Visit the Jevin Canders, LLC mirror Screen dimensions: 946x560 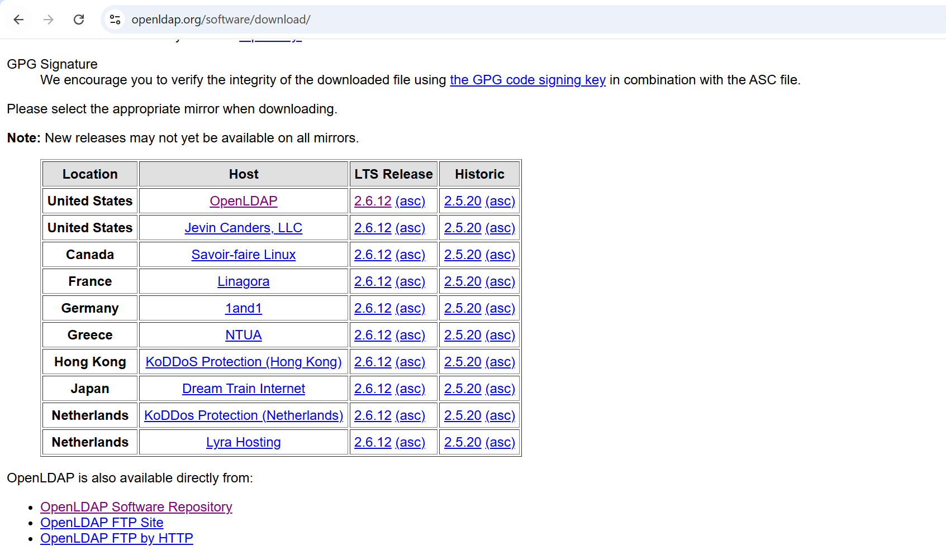tap(243, 228)
